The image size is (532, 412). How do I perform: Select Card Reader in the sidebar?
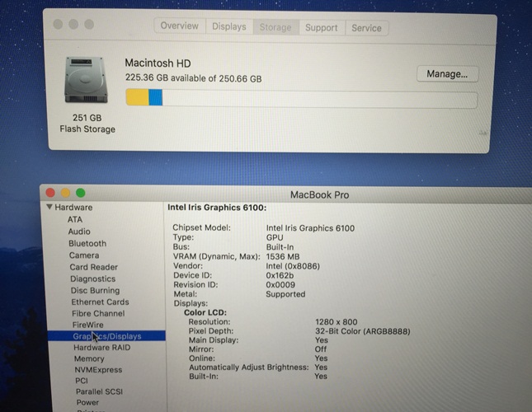pyautogui.click(x=94, y=267)
